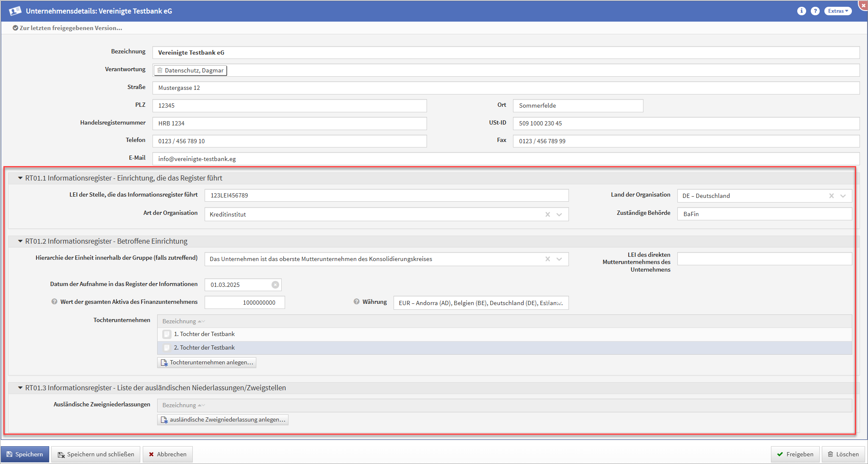868x464 pixels.
Task: Open the Extras menu
Action: click(x=837, y=11)
